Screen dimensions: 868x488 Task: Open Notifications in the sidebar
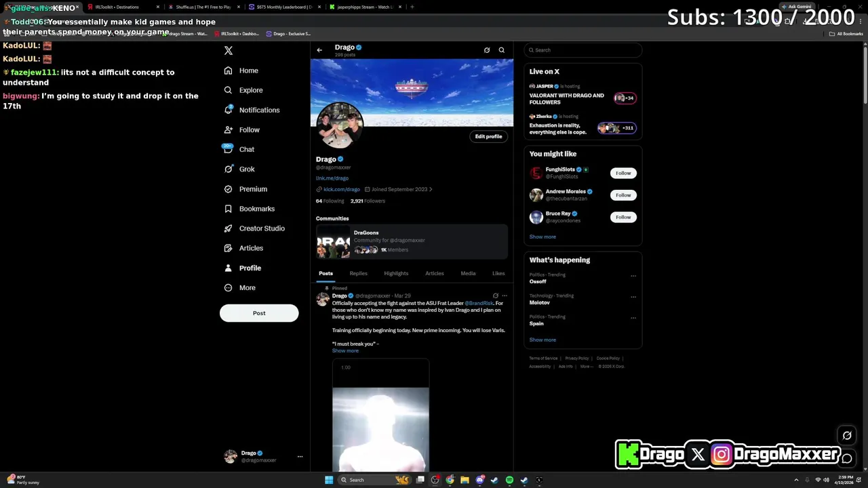pyautogui.click(x=251, y=110)
